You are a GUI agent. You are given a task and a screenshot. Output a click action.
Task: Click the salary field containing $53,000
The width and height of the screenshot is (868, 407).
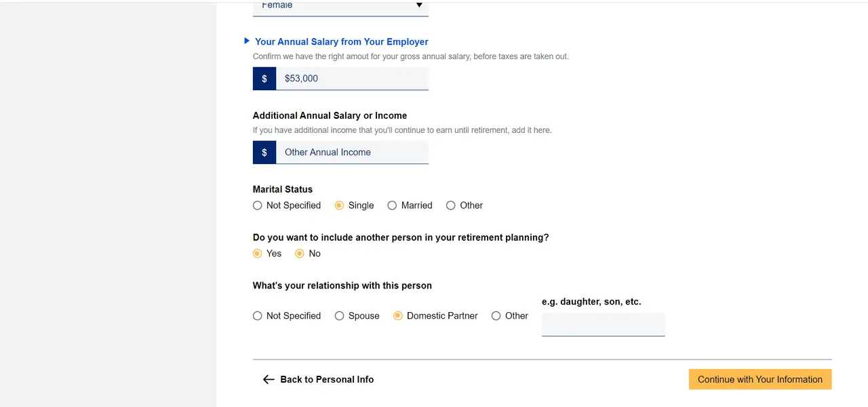(x=353, y=78)
